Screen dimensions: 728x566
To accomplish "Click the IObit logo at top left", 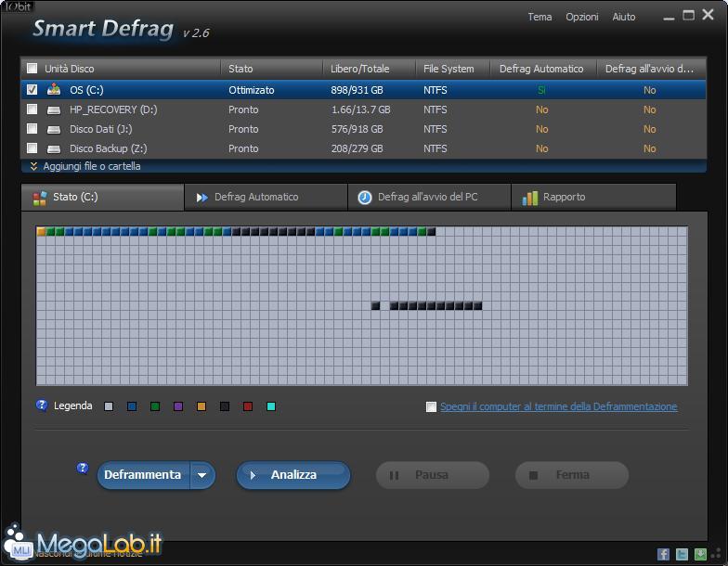I will click(x=18, y=6).
